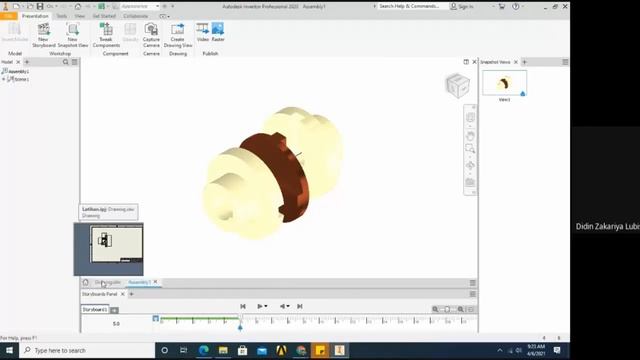
Task: Switch to the Tools ribbon tab
Action: click(x=62, y=16)
